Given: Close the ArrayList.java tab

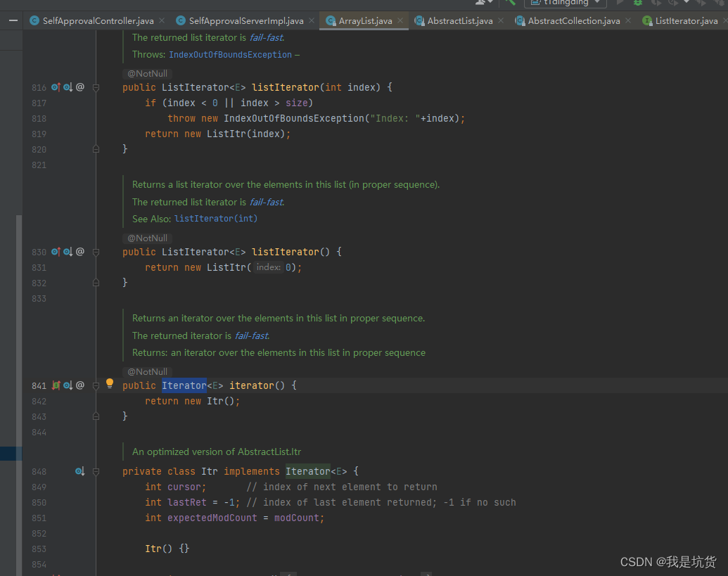Looking at the screenshot, I should [400, 20].
